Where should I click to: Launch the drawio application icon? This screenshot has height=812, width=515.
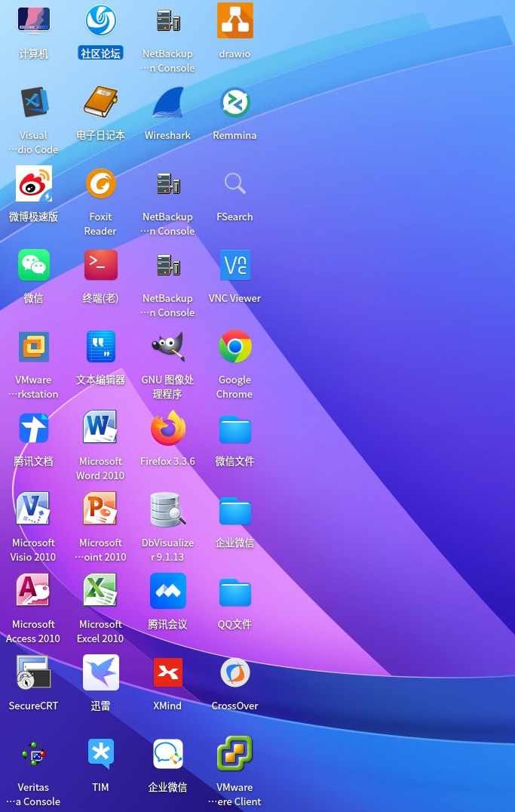235,20
